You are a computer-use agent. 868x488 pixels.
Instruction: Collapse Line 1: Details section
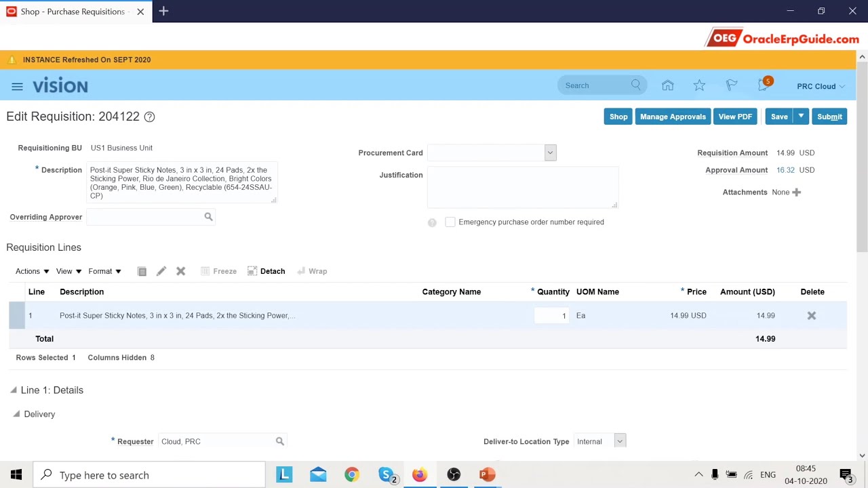[x=13, y=390]
